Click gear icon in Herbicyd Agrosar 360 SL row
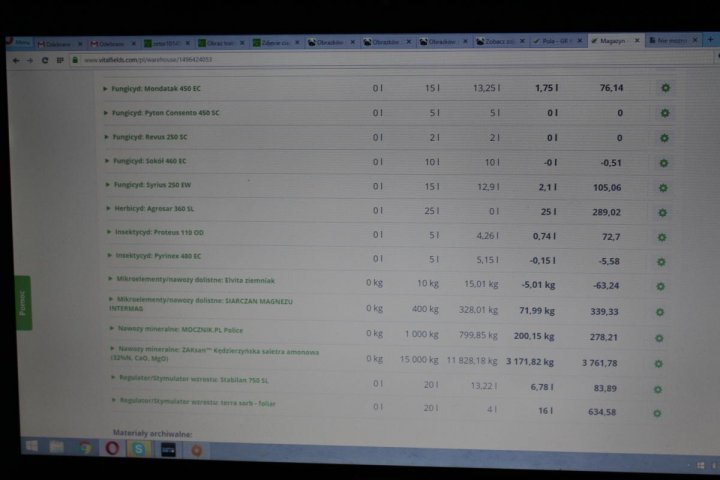720x480 pixels. pos(662,212)
